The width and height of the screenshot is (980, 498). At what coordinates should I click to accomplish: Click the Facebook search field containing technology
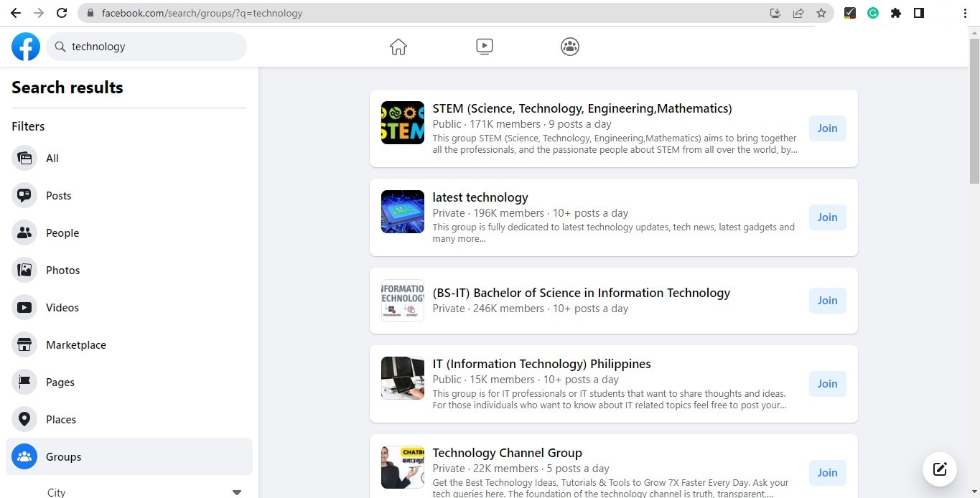pyautogui.click(x=146, y=47)
